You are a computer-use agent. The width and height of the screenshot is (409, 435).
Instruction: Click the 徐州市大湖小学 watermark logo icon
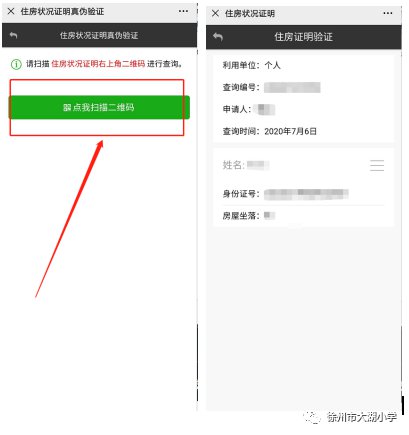pos(311,417)
